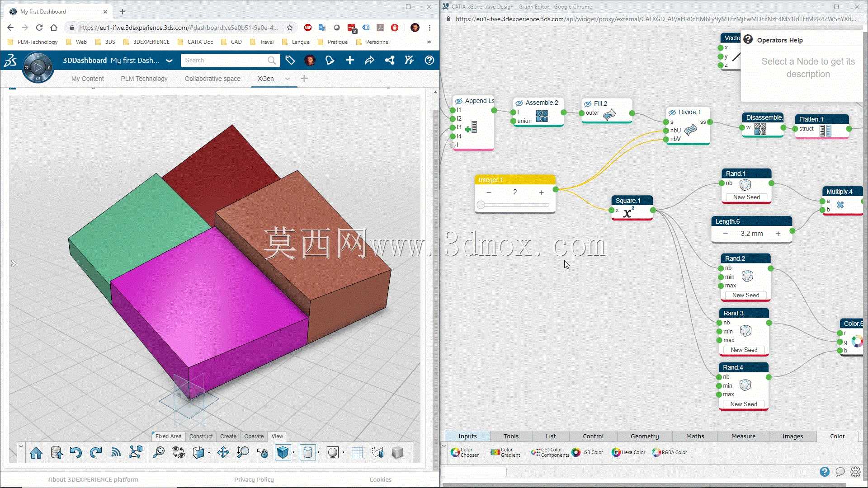Toggle the hide/show eye swap icon
Viewport: 868px width, 488px height.
click(179, 452)
